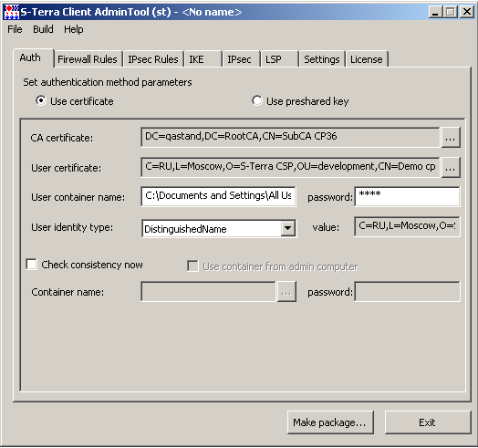Switch to the Settings tab

pos(322,59)
